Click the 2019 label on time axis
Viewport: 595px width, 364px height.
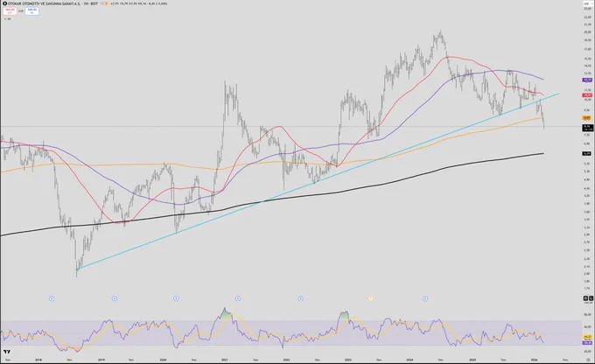click(x=101, y=360)
